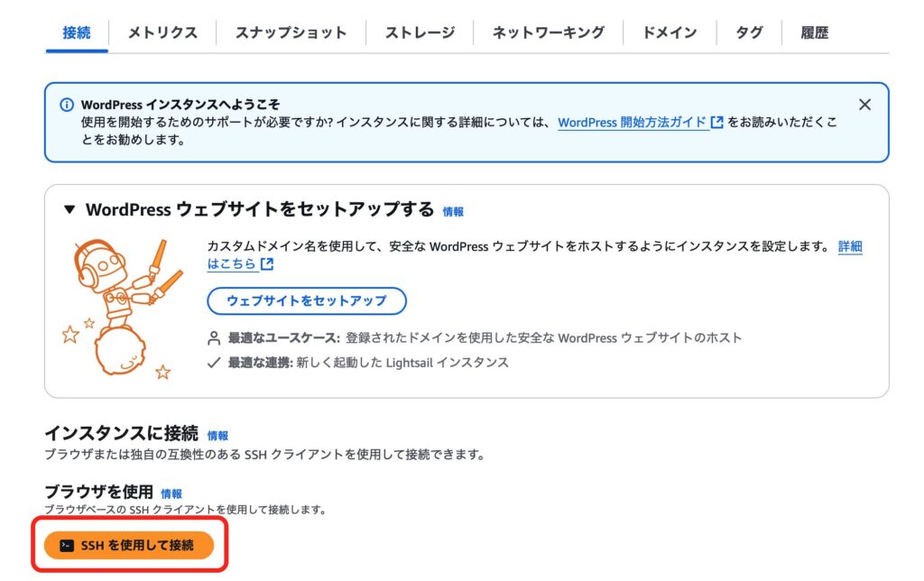The height and width of the screenshot is (581, 924).
Task: View the 履歴 tab
Action: 815,32
